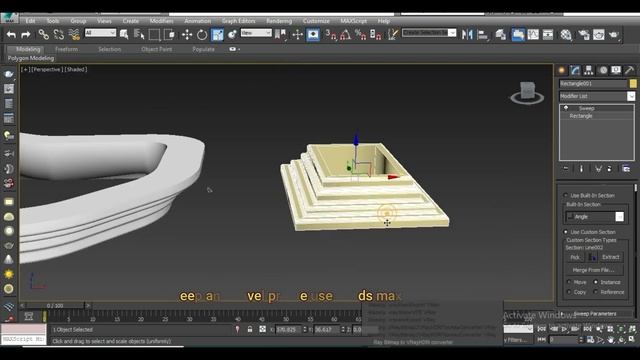Image resolution: width=640 pixels, height=360 pixels.
Task: Open the Create command panel tab
Action: pyautogui.click(x=562, y=70)
